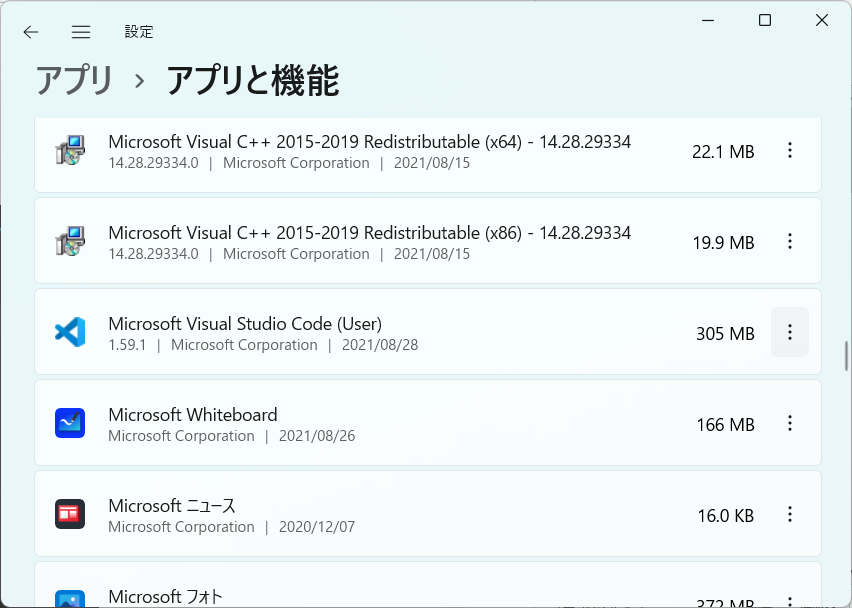Viewport: 852px width, 608px height.
Task: Click the Visual C++ x86 installer icon
Action: (x=70, y=241)
